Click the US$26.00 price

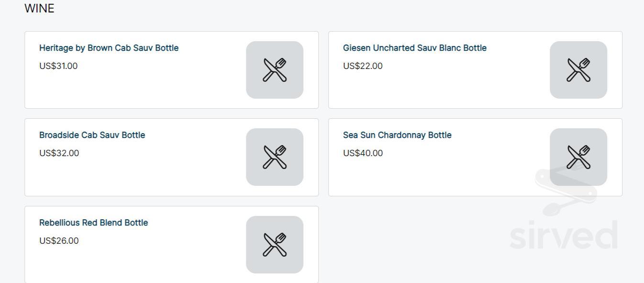(59, 241)
